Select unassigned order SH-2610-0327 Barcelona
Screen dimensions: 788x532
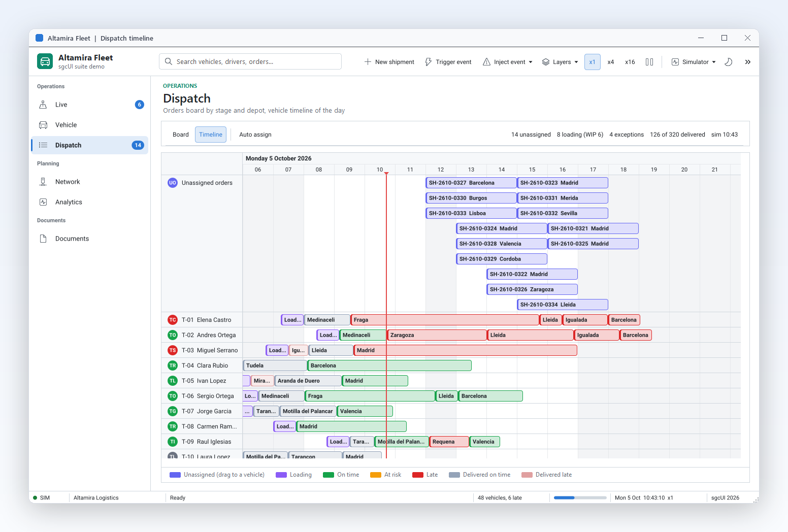[471, 183]
